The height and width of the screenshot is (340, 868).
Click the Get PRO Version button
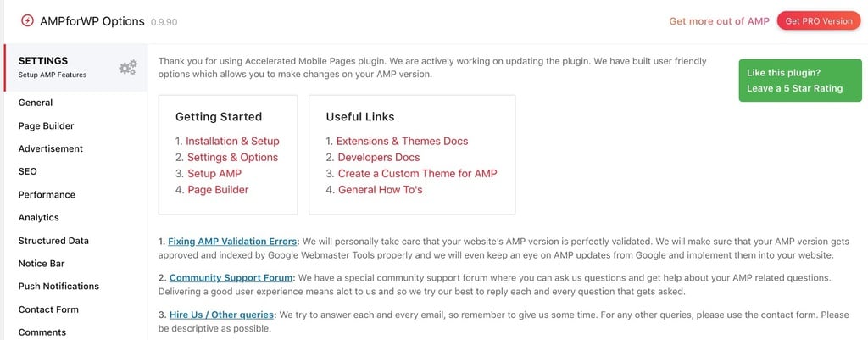pos(819,21)
